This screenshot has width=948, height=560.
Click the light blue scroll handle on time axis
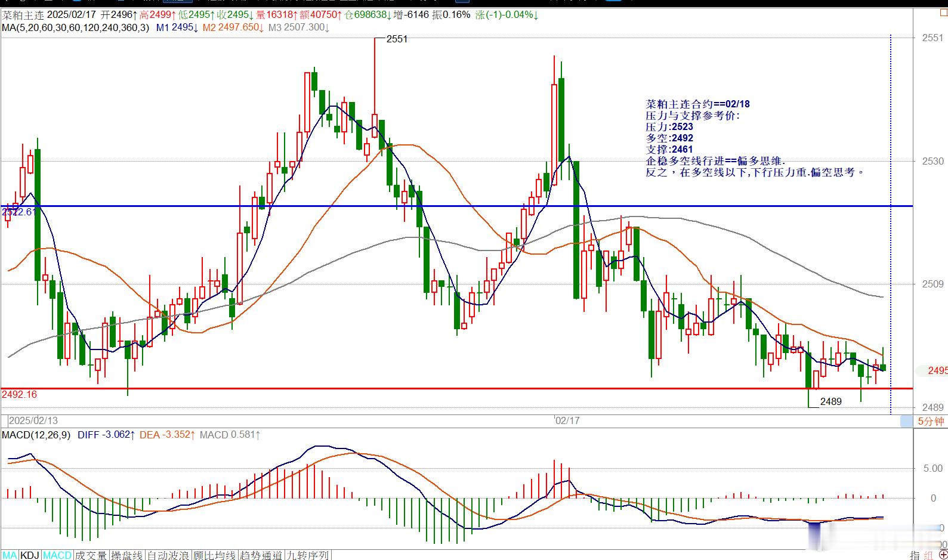point(907,422)
